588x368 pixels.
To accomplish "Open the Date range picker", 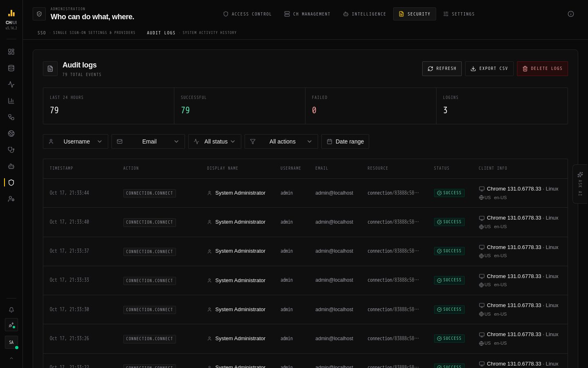I will click(x=345, y=141).
